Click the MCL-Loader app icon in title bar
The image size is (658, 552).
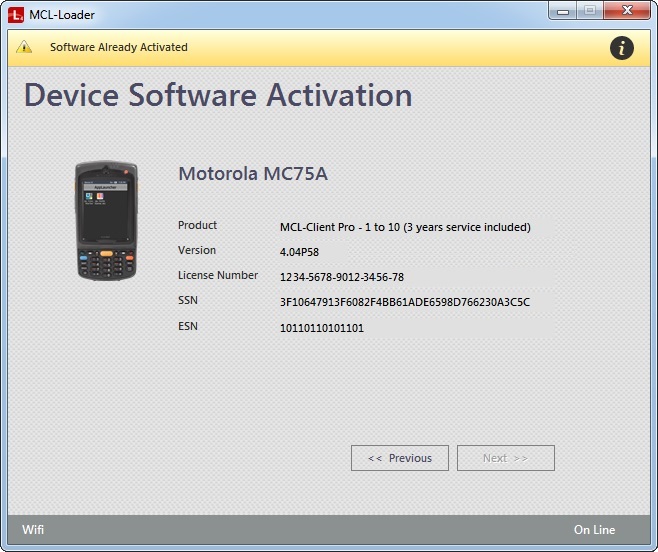tap(16, 14)
